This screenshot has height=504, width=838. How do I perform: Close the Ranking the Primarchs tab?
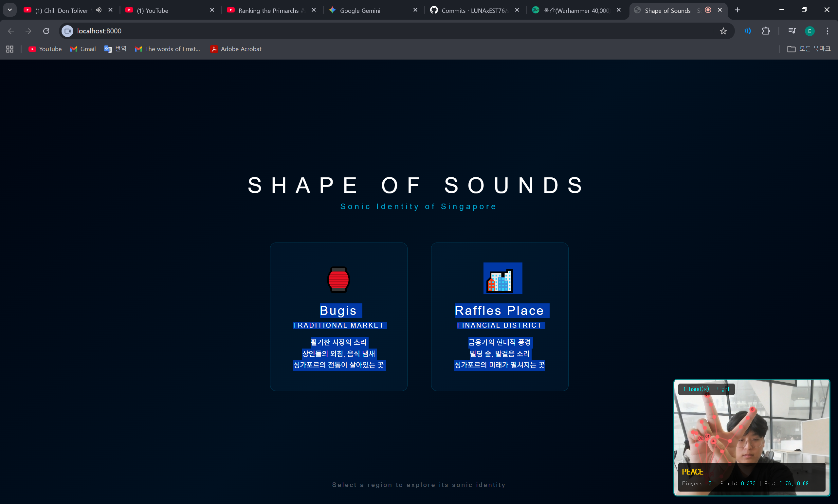coord(314,10)
